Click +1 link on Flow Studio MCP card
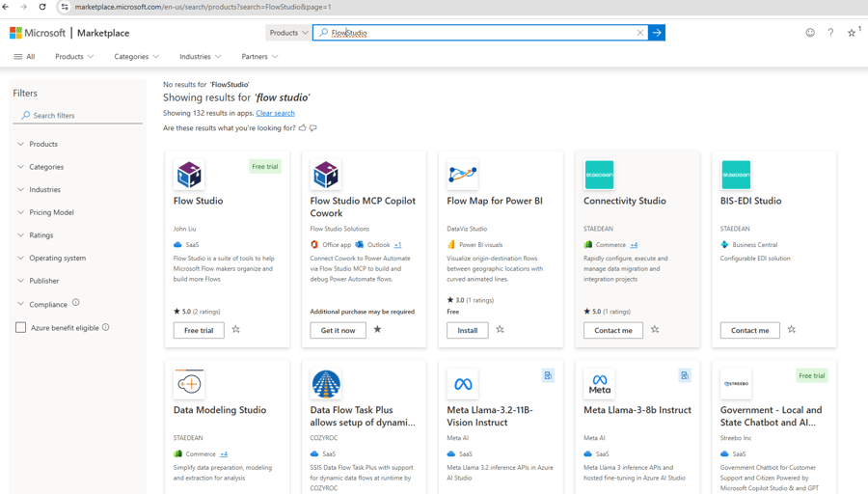This screenshot has height=494, width=868. [397, 245]
